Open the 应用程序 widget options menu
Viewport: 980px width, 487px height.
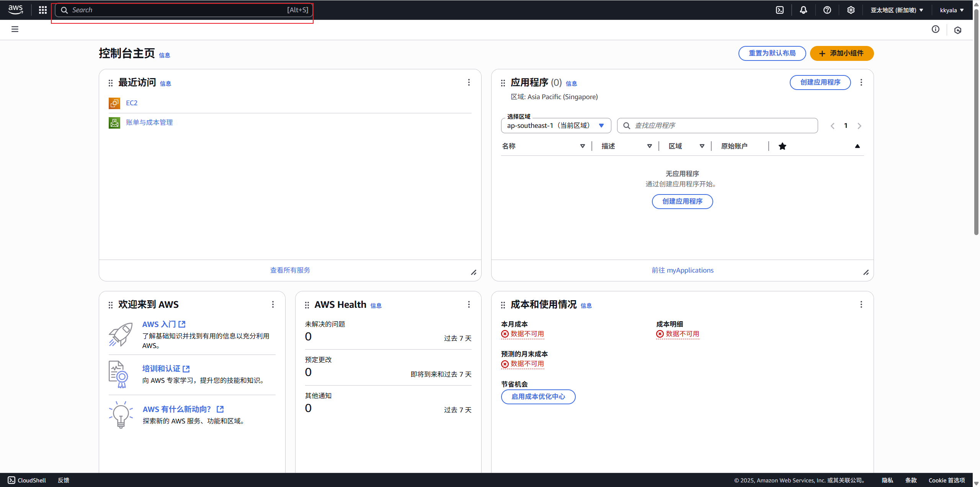[861, 82]
